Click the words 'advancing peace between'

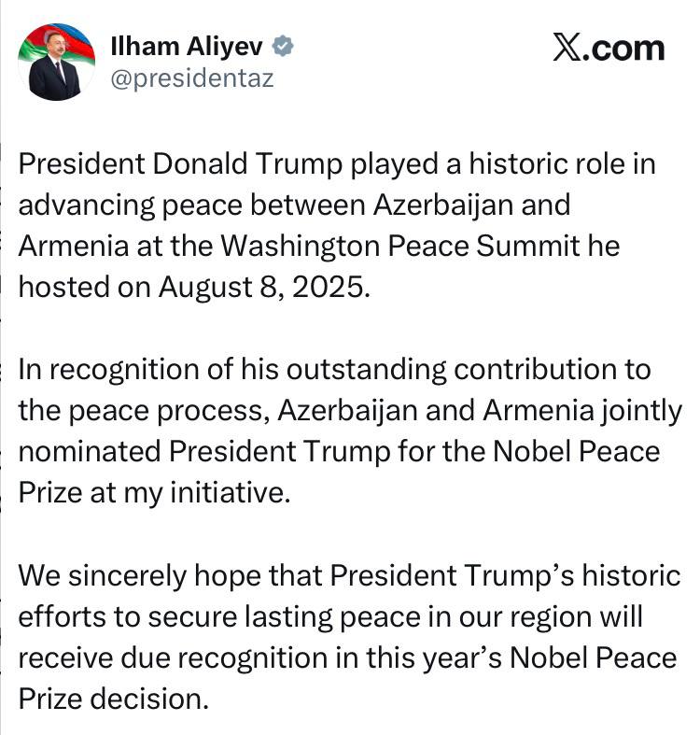click(x=192, y=205)
